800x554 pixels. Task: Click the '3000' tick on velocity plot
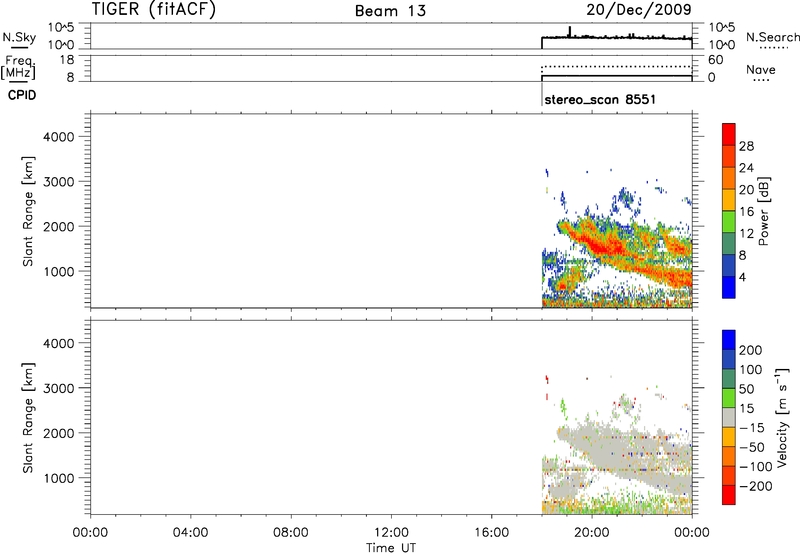coord(59,388)
